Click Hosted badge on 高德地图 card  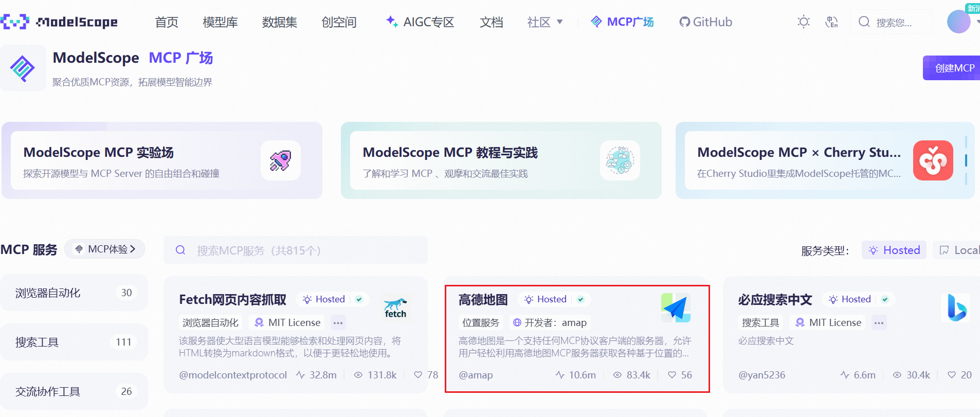(545, 299)
